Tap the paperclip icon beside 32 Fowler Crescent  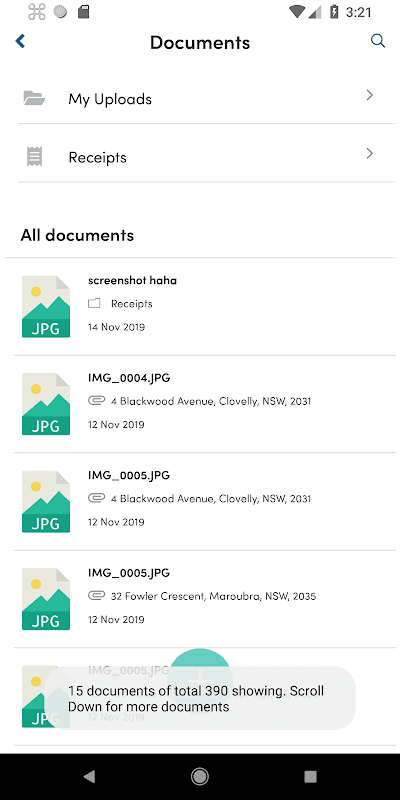pos(96,595)
